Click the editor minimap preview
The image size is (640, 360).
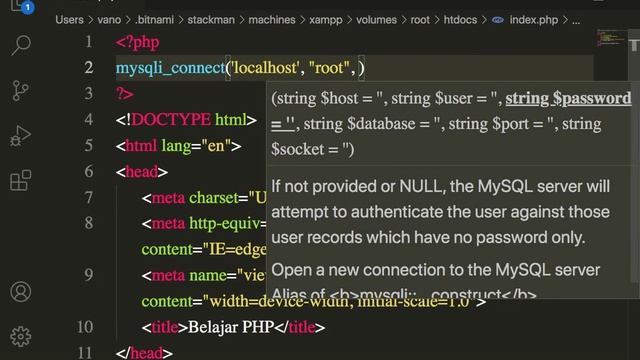click(611, 39)
